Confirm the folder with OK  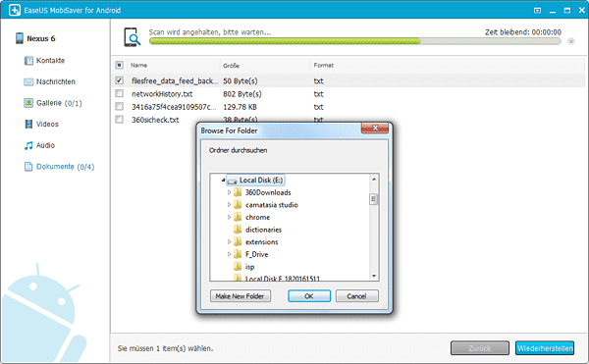coord(309,296)
